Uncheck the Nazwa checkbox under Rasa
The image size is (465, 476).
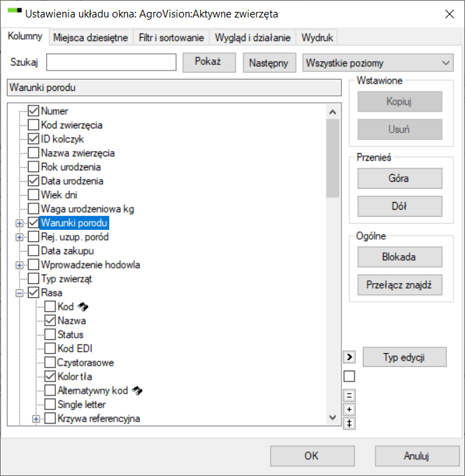50,320
